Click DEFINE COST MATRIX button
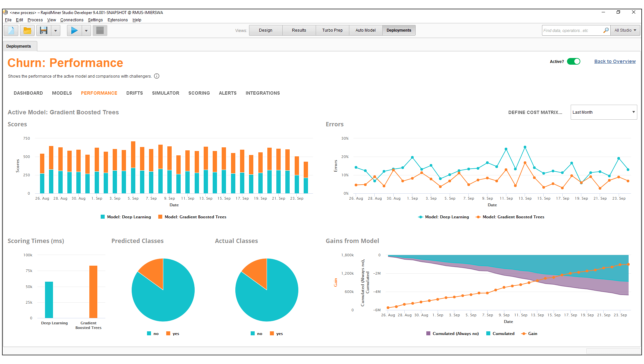This screenshot has height=364, width=644. (535, 112)
